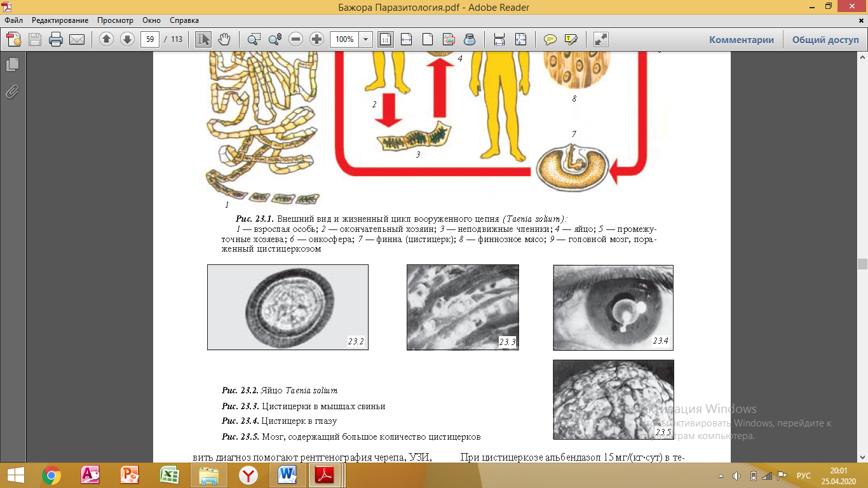Zoom in with plus button
Viewport: 868px width, 488px height.
pyautogui.click(x=316, y=39)
